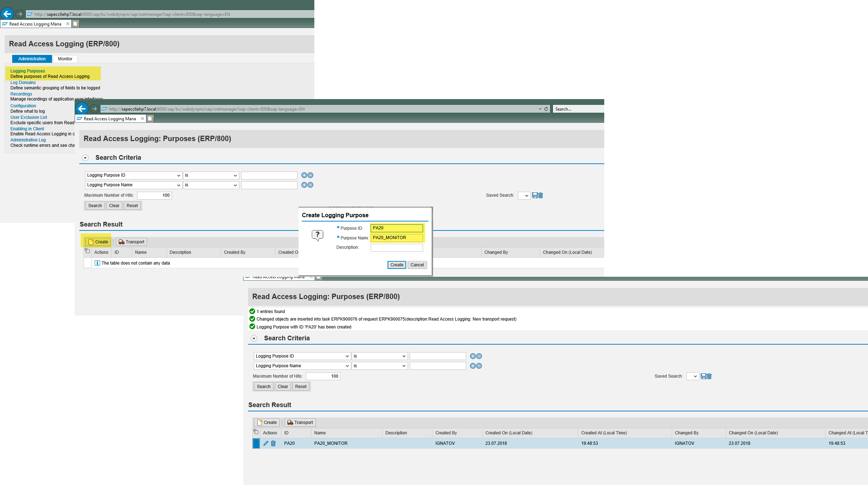
Task: Click the trash delete icon for PA20
Action: coord(273,443)
